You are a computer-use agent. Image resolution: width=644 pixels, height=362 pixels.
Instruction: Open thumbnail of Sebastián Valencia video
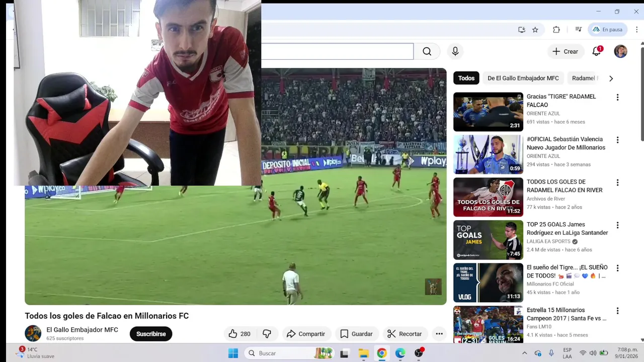(x=488, y=154)
